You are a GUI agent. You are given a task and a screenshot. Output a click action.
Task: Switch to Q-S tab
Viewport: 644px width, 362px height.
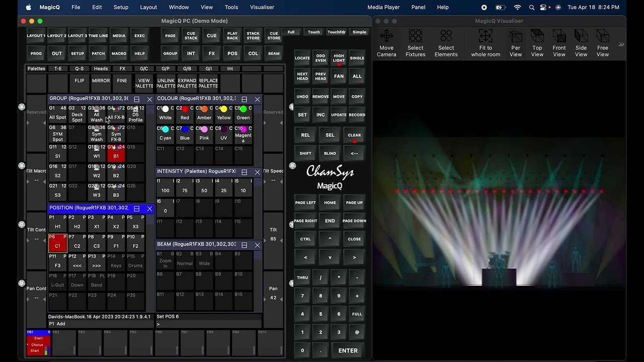[x=79, y=69]
